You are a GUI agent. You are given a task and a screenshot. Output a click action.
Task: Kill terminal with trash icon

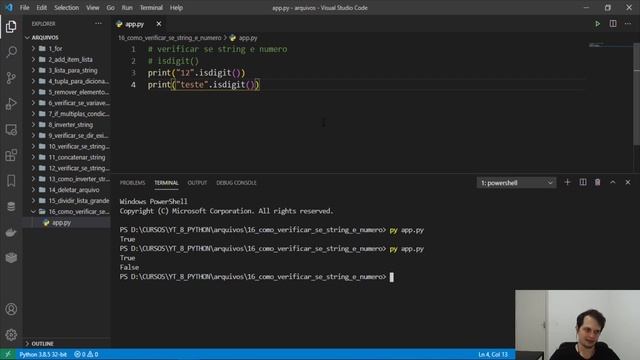click(598, 182)
